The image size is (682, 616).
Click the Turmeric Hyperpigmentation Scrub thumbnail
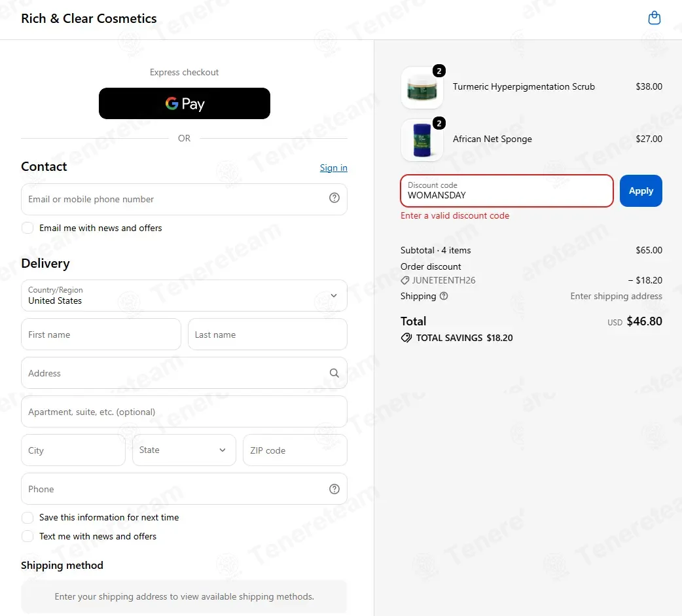click(422, 88)
